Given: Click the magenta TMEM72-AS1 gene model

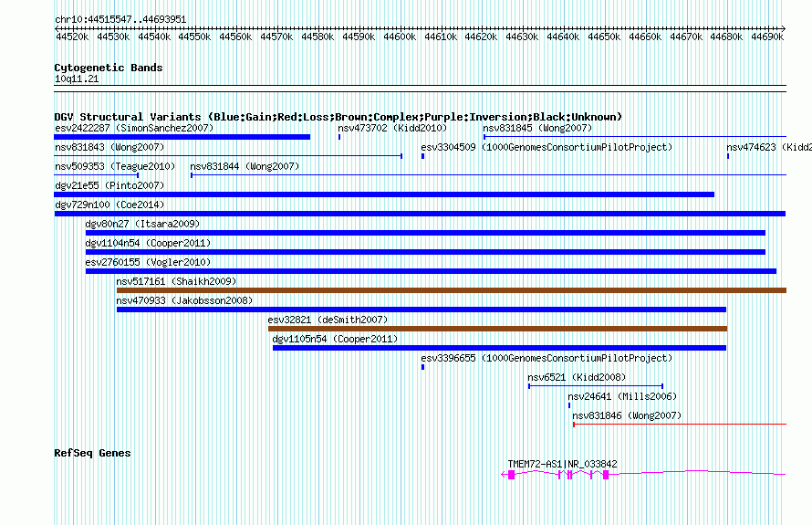Looking at the screenshot, I should click(x=643, y=474).
